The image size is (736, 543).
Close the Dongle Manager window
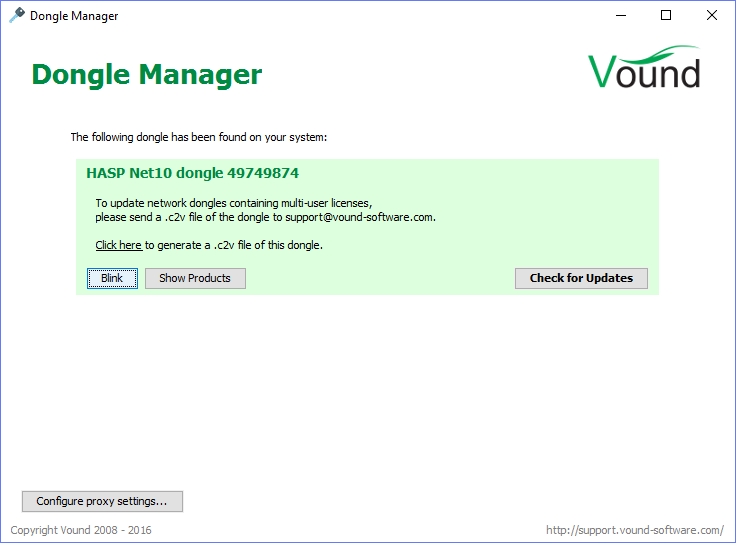(x=712, y=16)
